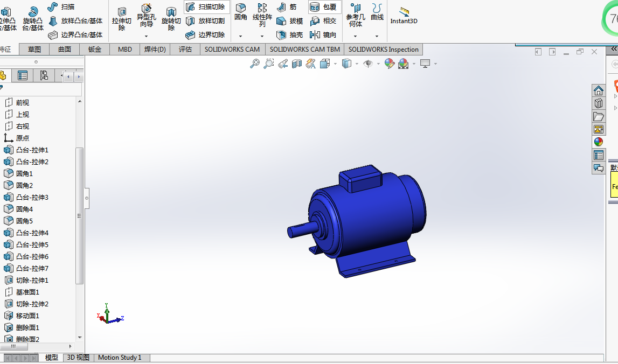Screen dimensions: 618x364
Task: Expand View Orientation dropdown arrow
Action: [336, 64]
